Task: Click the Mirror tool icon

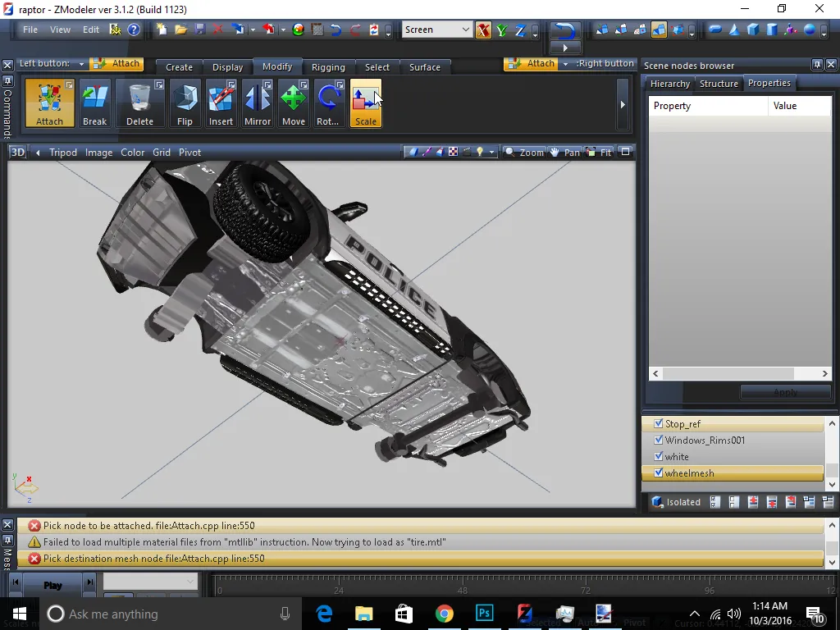Action: [x=257, y=104]
